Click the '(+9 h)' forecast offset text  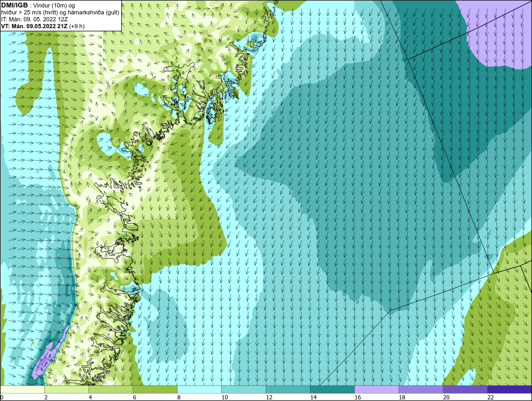coord(77,26)
